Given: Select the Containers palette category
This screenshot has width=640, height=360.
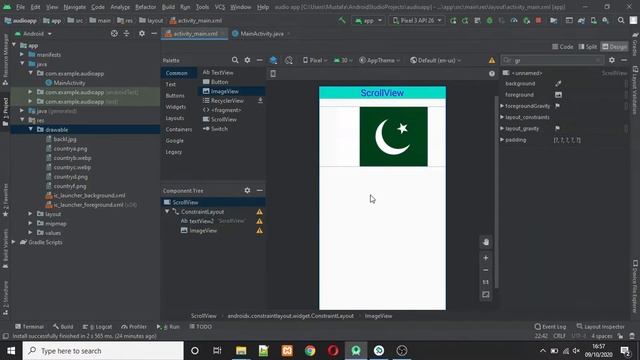Looking at the screenshot, I should point(178,129).
